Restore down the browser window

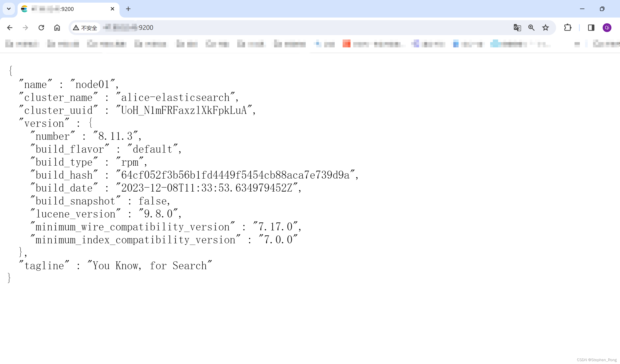point(602,9)
